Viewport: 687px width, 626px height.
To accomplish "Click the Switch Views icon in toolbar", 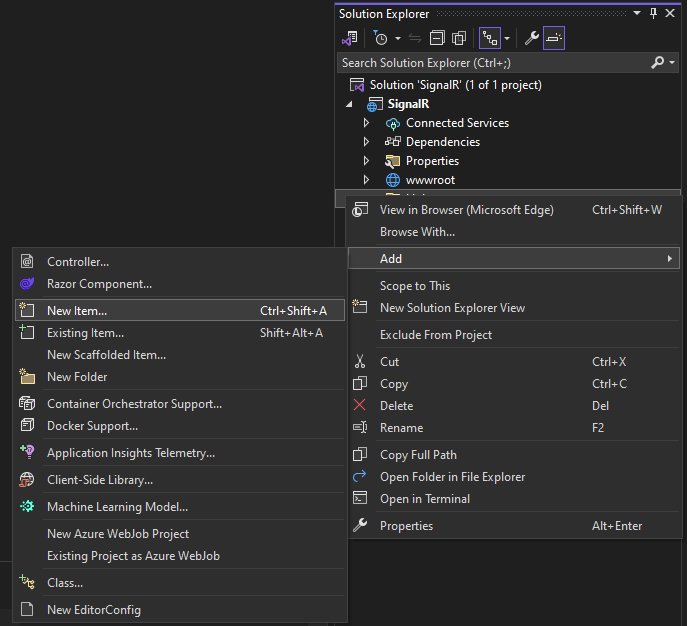I will click(349, 38).
